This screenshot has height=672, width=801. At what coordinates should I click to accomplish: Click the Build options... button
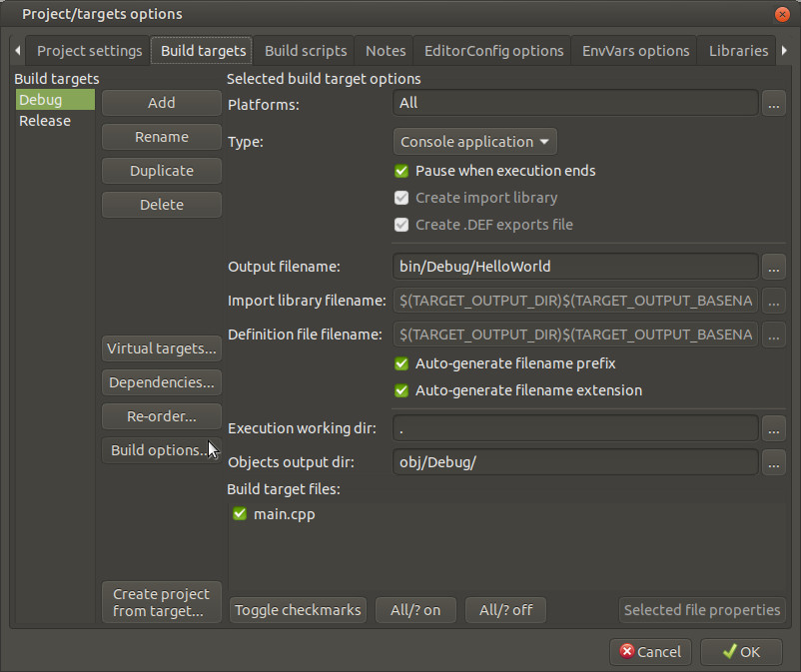(160, 450)
